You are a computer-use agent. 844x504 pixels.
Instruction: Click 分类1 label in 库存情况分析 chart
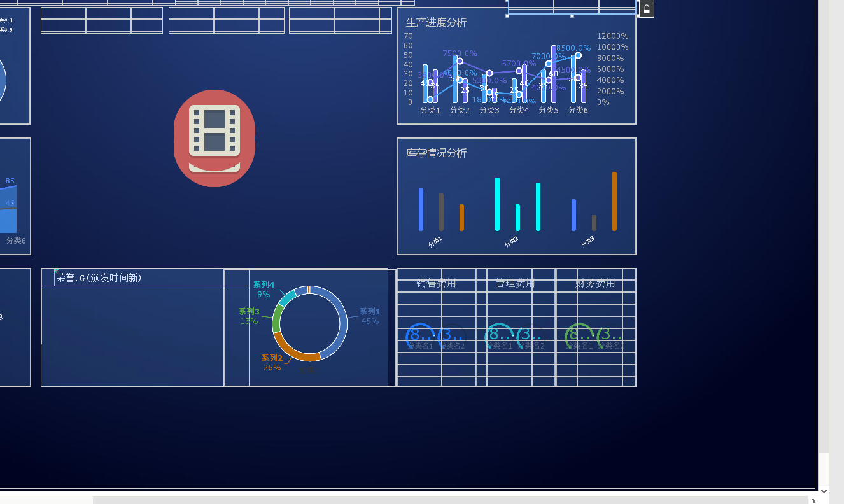click(x=435, y=242)
